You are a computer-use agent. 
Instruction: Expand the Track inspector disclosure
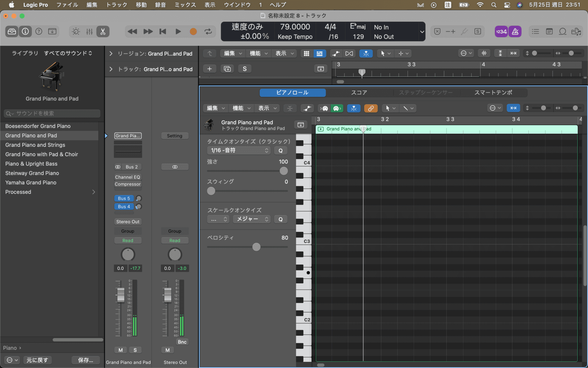pos(111,69)
